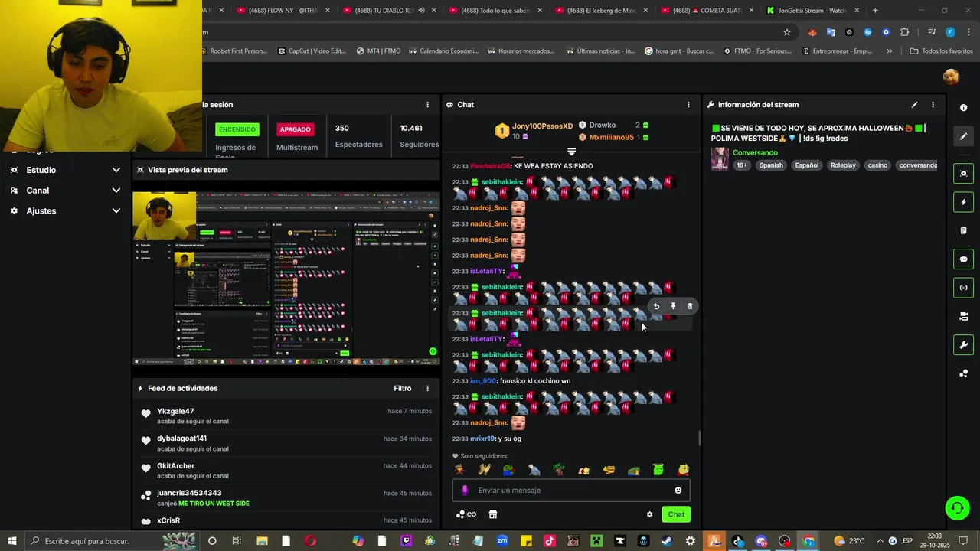Show hidden system tray icons
Image resolution: width=980 pixels, height=551 pixels.
pos(880,541)
